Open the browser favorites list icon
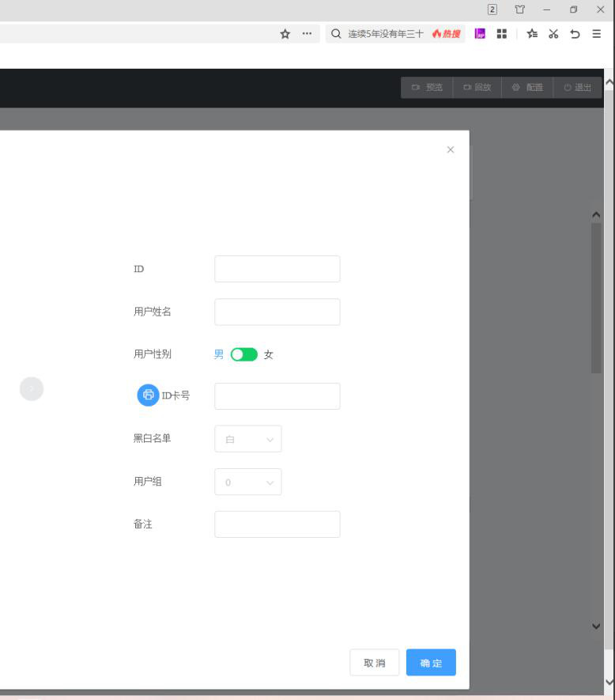This screenshot has height=700, width=615. [532, 34]
